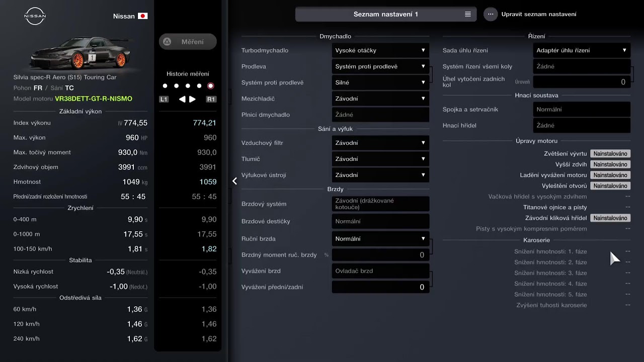Click the history Index výkonu value 774,21
Image resolution: width=644 pixels, height=362 pixels.
(x=205, y=123)
